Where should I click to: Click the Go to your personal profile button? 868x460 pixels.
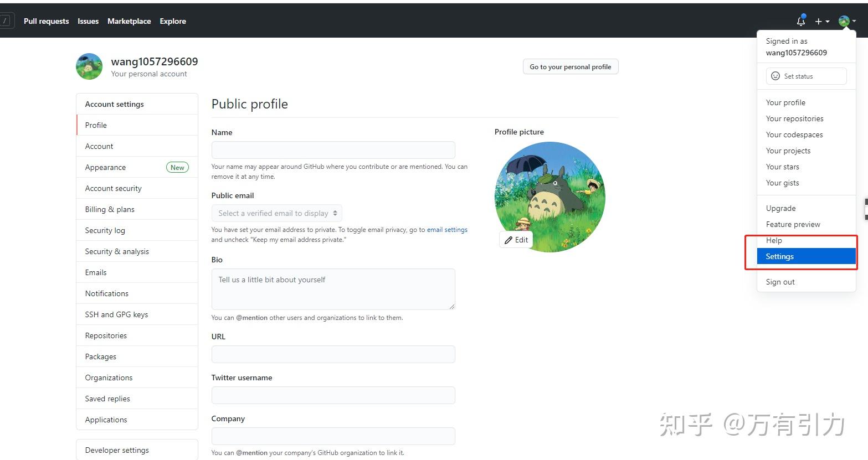tap(571, 66)
